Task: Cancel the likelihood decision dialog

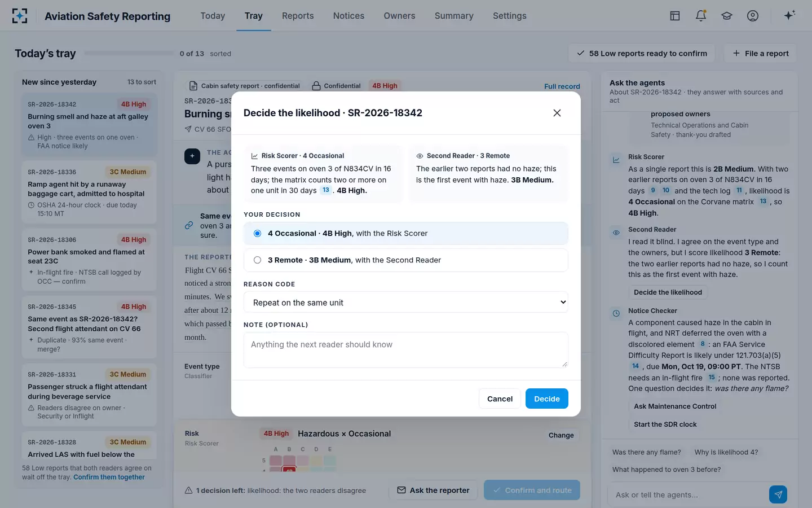Action: pos(500,398)
